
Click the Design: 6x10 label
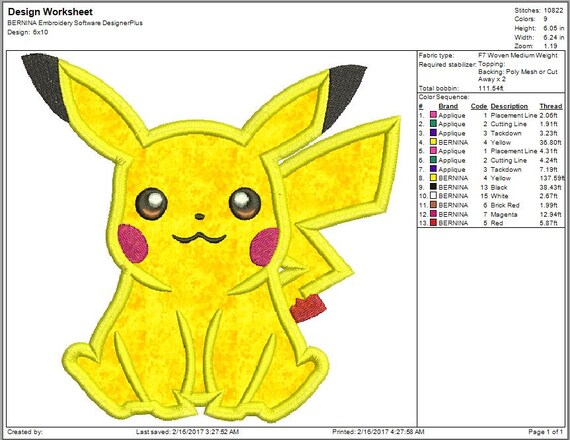pyautogui.click(x=28, y=32)
